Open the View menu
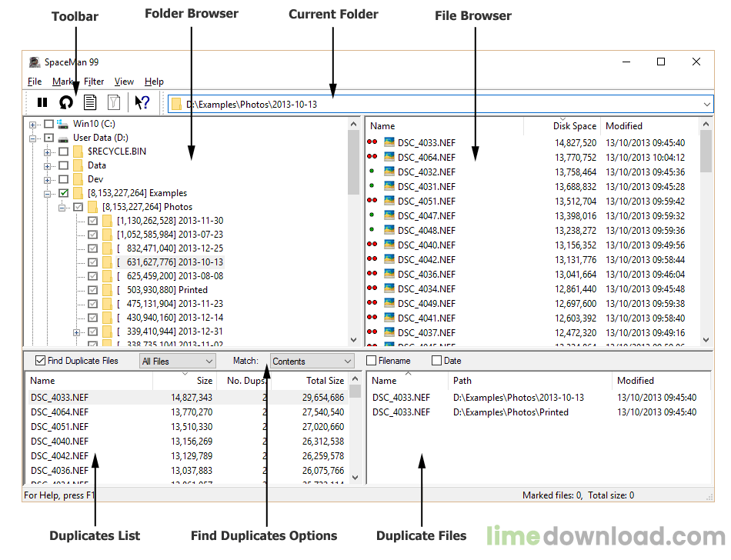This screenshot has height=560, width=731. [124, 82]
